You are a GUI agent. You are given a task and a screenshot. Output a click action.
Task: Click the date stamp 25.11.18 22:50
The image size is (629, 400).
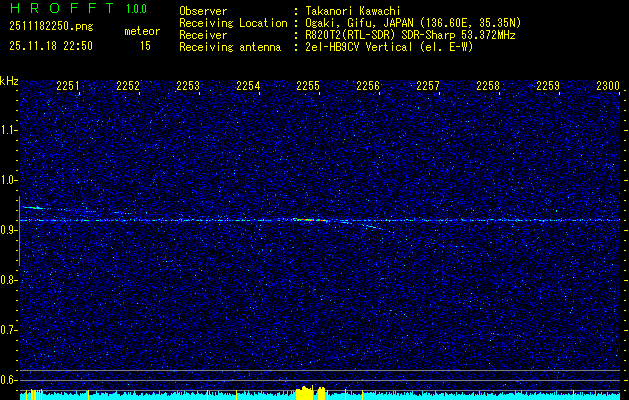[50, 46]
